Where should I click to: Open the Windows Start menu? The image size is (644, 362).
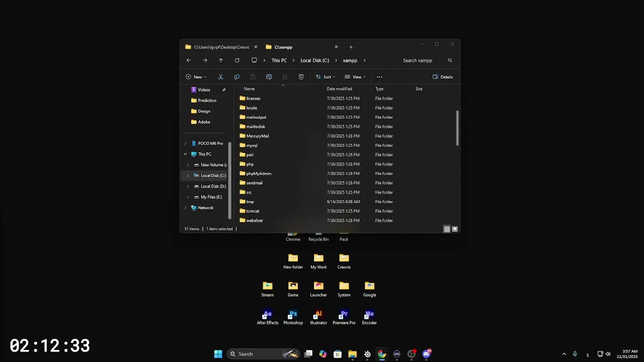[x=218, y=354]
